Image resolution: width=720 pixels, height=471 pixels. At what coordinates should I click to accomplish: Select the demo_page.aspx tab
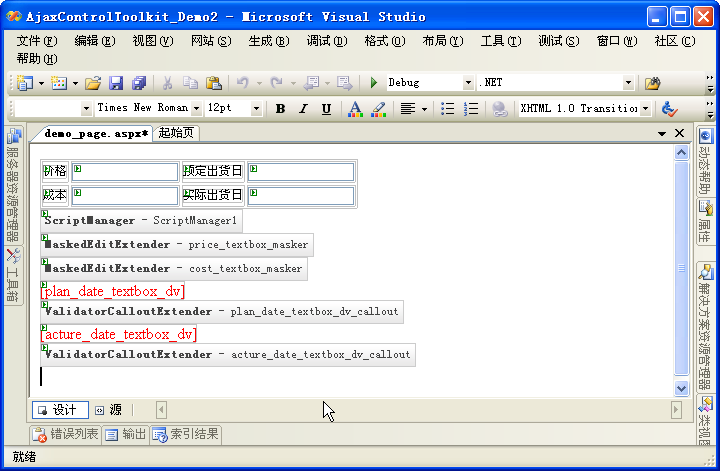click(96, 134)
